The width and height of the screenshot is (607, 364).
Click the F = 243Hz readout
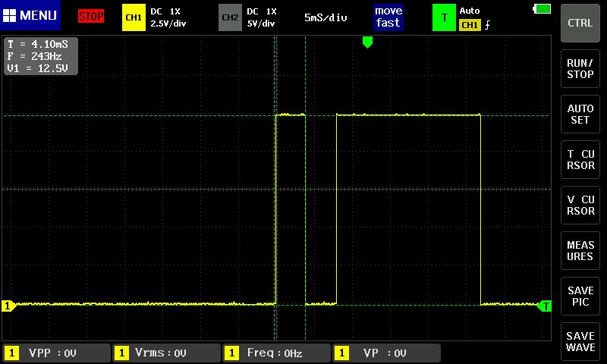tap(34, 56)
